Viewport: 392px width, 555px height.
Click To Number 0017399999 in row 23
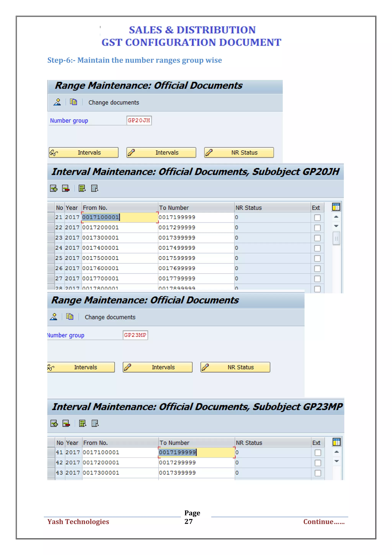click(x=196, y=238)
